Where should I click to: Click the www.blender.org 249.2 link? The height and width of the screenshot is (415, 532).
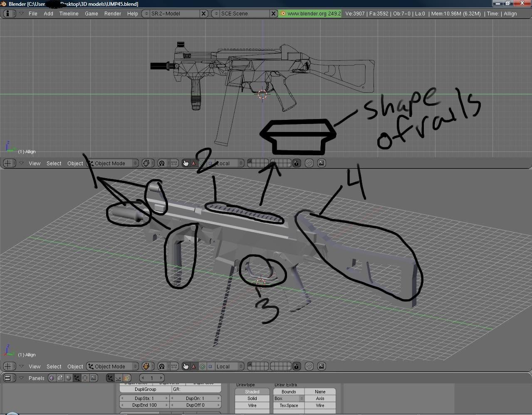tap(310, 13)
